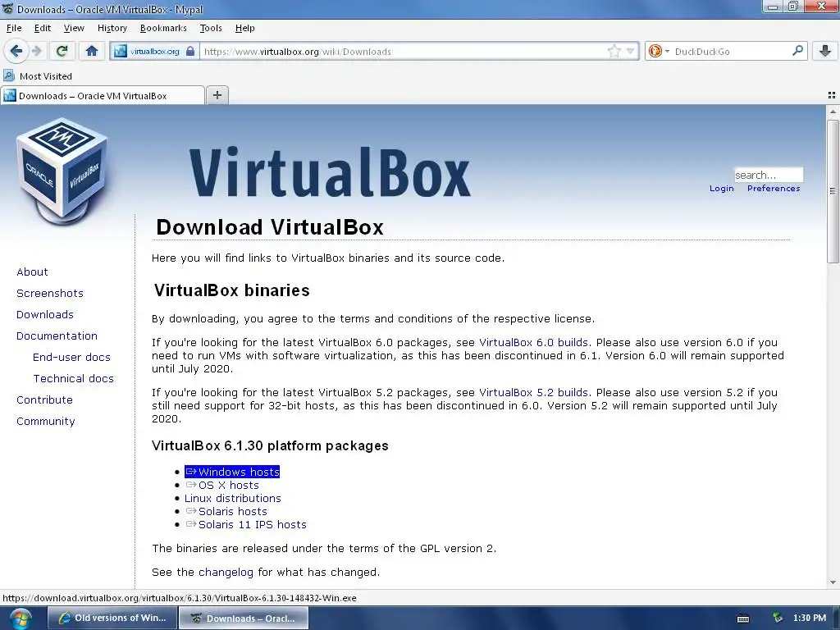Click the network tray icon
Screen dimensions: 840x630
pyautogui.click(x=778, y=618)
